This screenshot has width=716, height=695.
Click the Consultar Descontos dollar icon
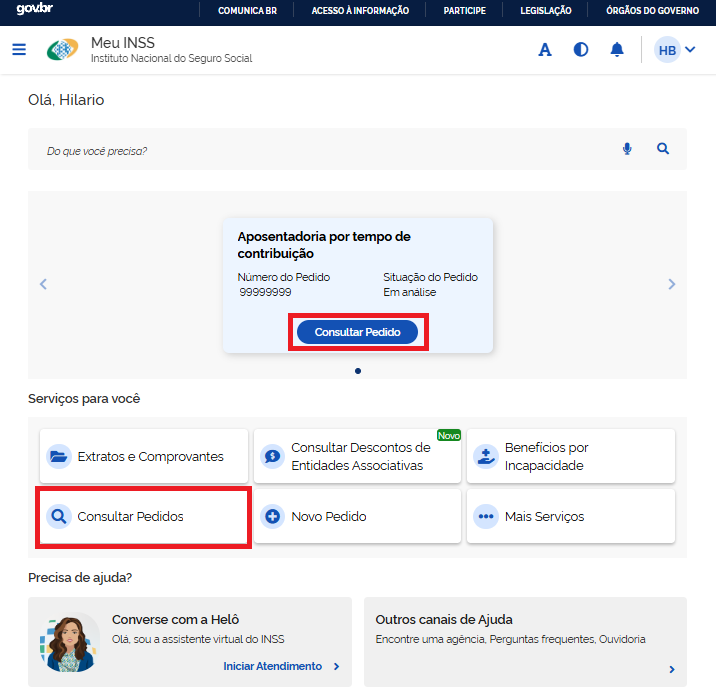pos(273,456)
